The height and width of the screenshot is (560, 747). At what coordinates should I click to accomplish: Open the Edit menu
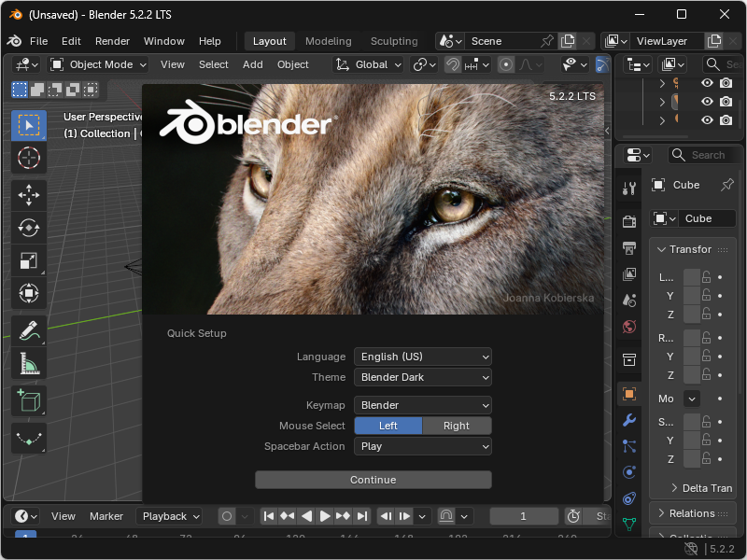point(71,41)
